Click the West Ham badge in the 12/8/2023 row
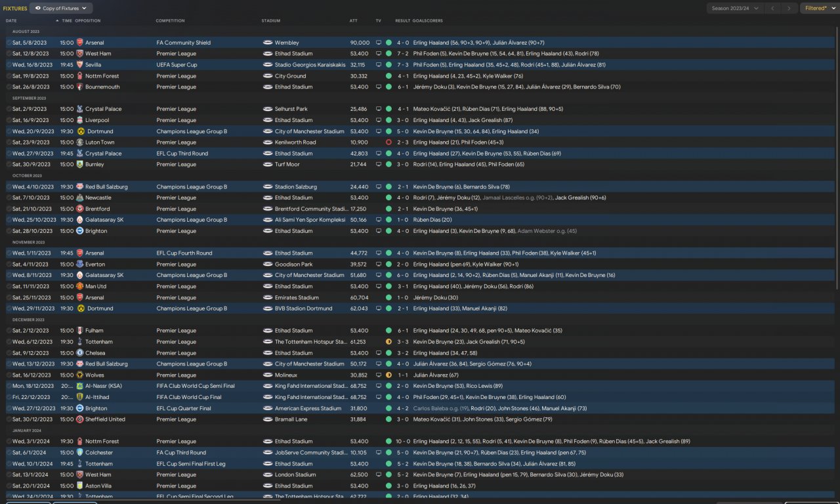Viewport: 840px width, 504px height. point(79,54)
